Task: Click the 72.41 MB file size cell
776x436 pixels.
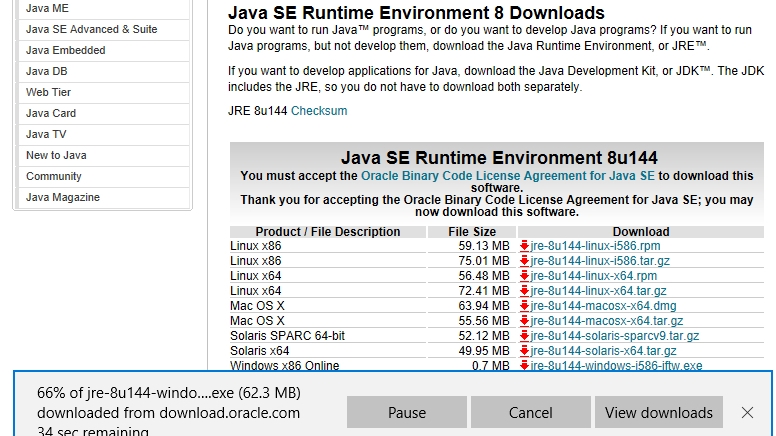Action: 484,291
